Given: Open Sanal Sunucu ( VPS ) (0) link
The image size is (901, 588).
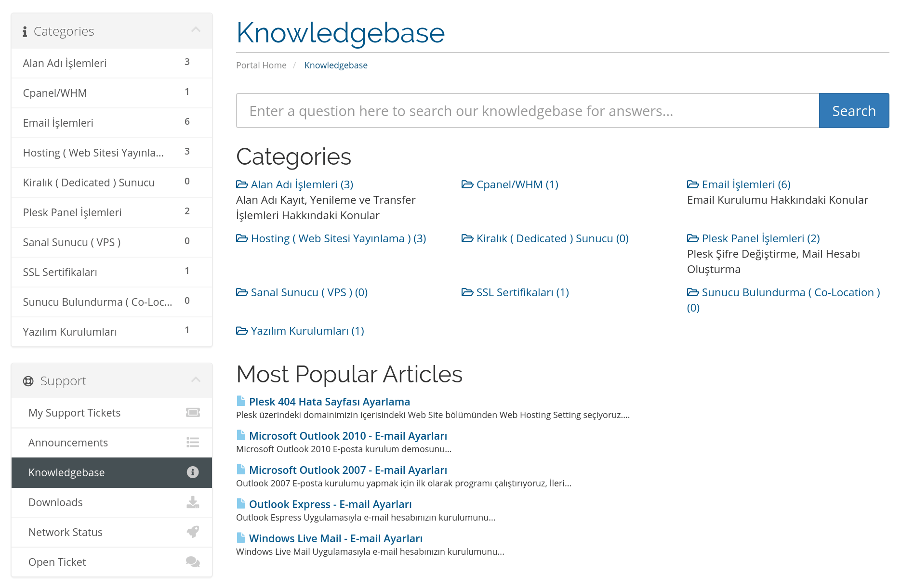Looking at the screenshot, I should pyautogui.click(x=309, y=292).
